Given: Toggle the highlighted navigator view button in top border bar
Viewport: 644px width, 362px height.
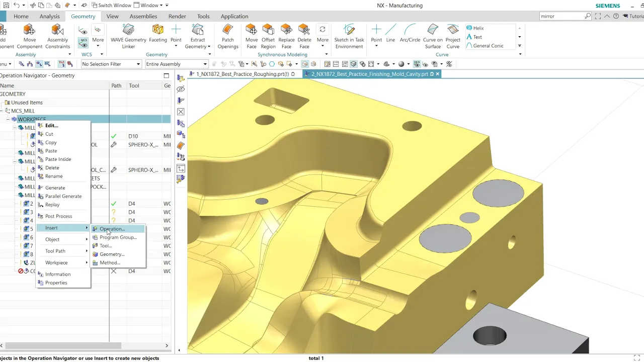Looking at the screenshot, I should click(x=39, y=64).
